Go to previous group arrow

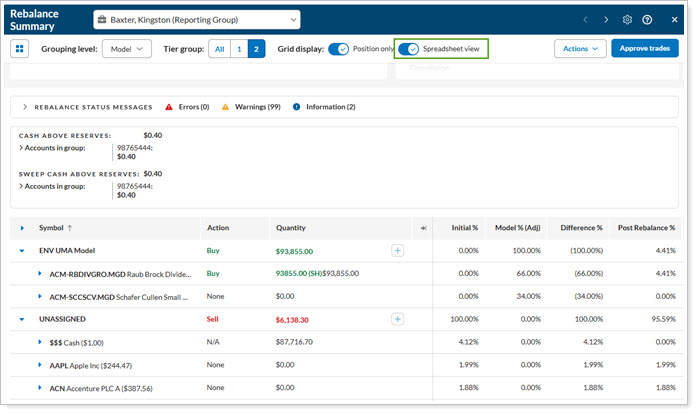pyautogui.click(x=586, y=20)
